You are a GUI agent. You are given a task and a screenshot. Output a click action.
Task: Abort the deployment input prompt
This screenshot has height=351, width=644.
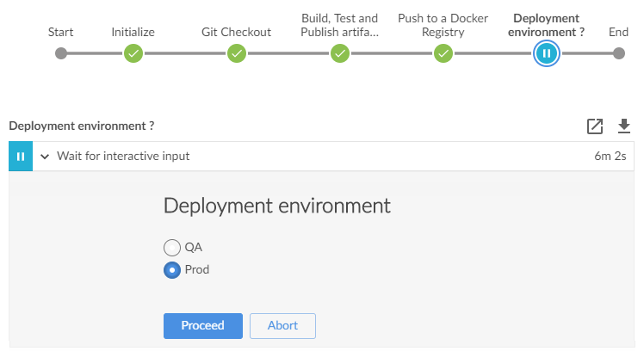coord(282,326)
